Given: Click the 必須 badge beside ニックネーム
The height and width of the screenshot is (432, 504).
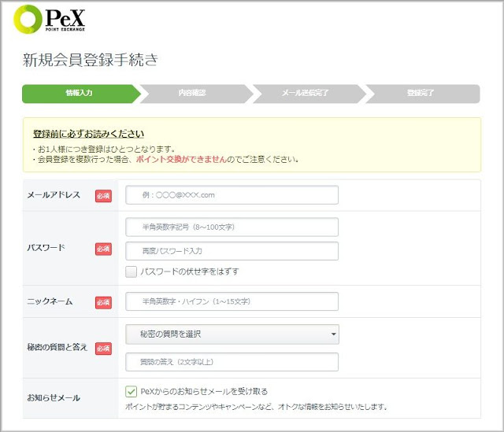Looking at the screenshot, I should [x=103, y=303].
